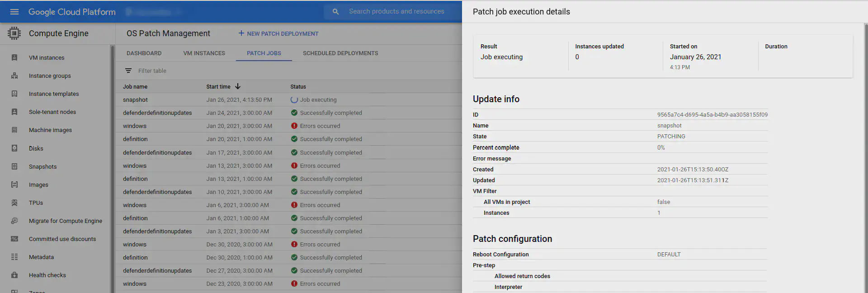The height and width of the screenshot is (293, 868).
Task: Switch to the Dashboard tab
Action: (144, 53)
